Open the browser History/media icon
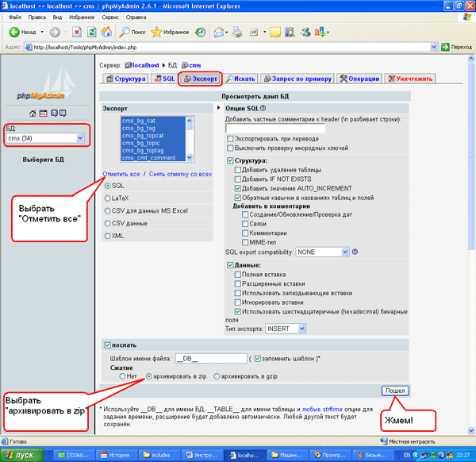The image size is (476, 462). coord(201,32)
